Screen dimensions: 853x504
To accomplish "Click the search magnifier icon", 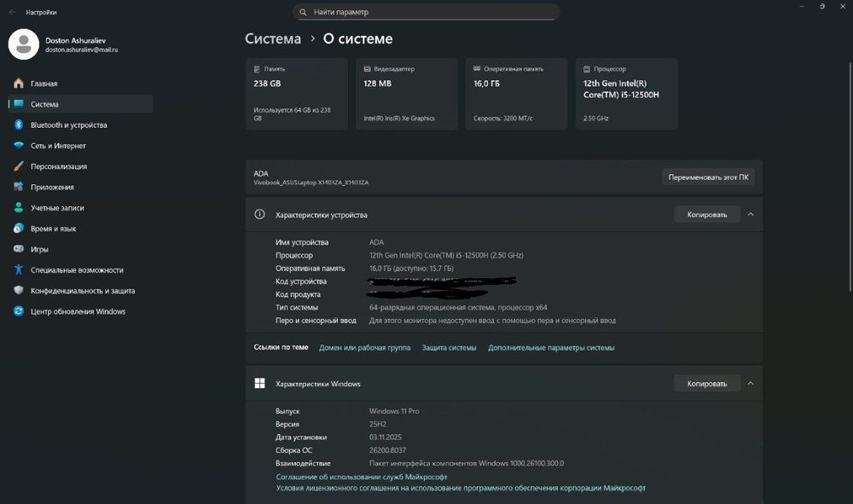I will click(x=303, y=12).
